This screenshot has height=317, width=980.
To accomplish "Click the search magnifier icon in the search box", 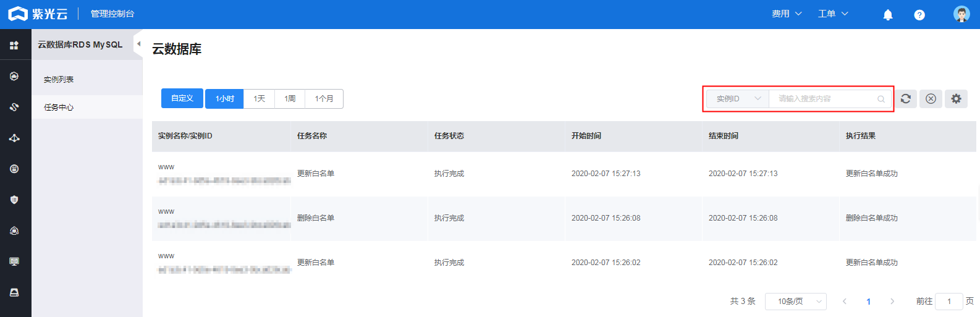I will [881, 99].
